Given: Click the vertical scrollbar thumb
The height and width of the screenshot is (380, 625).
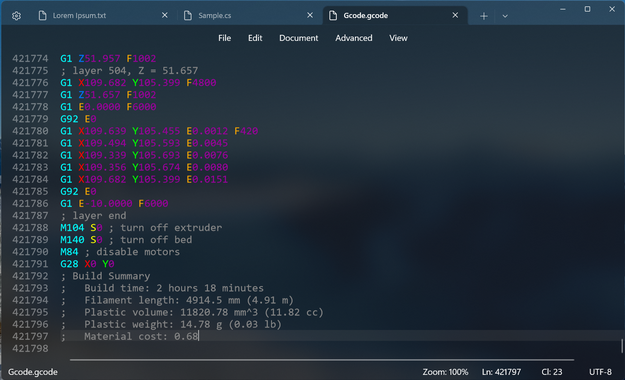Looking at the screenshot, I should (x=621, y=346).
